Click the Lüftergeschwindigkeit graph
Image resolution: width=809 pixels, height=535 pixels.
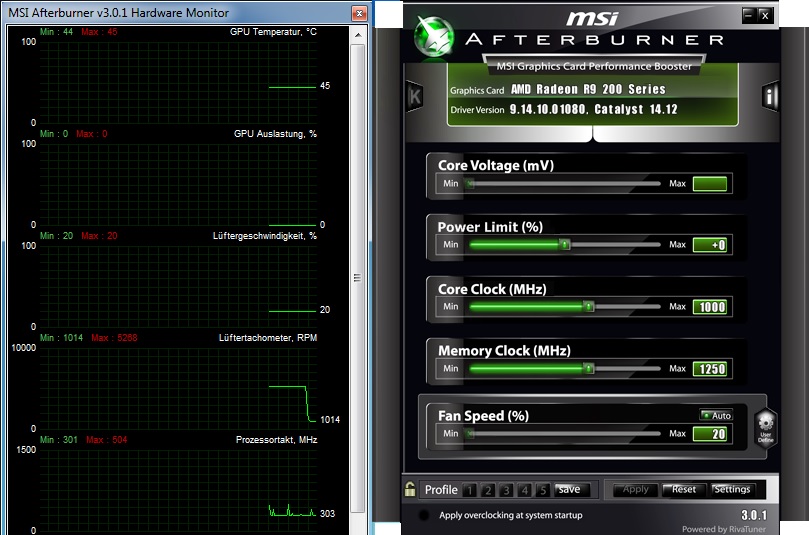(178, 286)
